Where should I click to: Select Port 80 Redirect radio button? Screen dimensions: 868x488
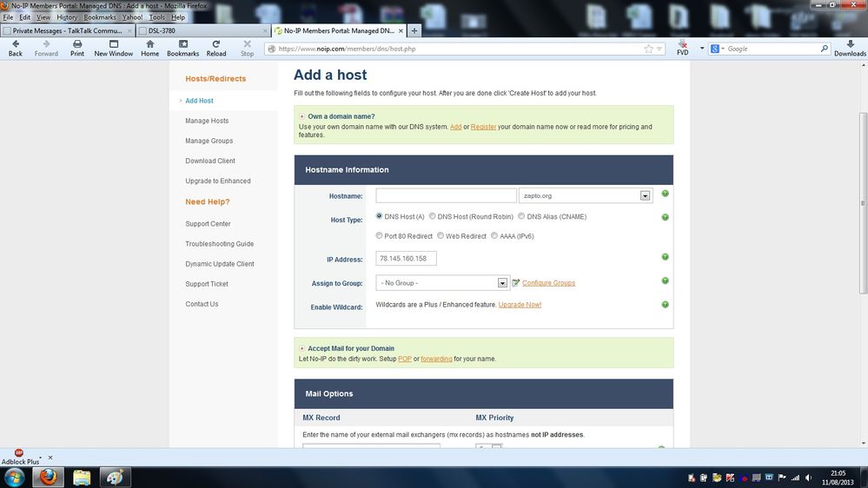tap(379, 235)
